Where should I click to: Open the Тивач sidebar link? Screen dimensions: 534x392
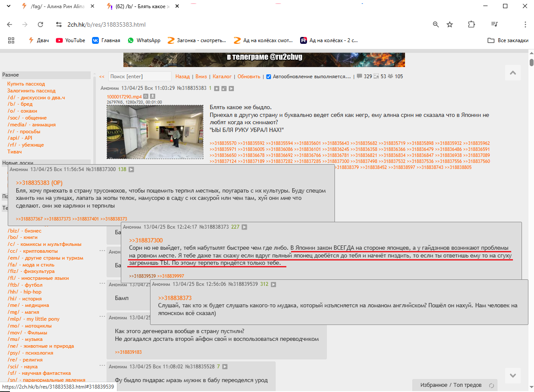[14, 152]
